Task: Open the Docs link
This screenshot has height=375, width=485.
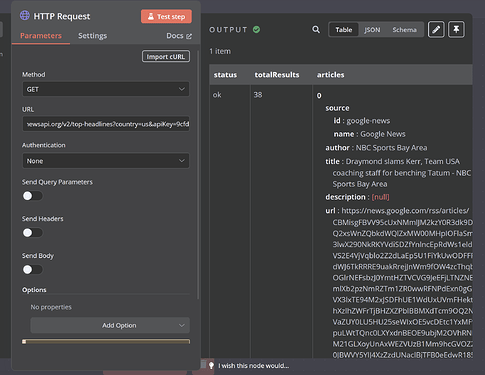Action: (179, 36)
